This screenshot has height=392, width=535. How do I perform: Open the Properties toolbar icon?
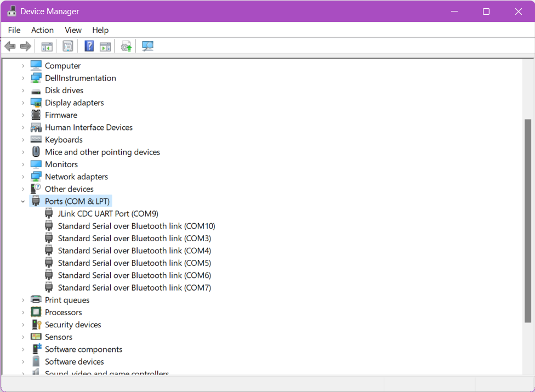click(67, 46)
